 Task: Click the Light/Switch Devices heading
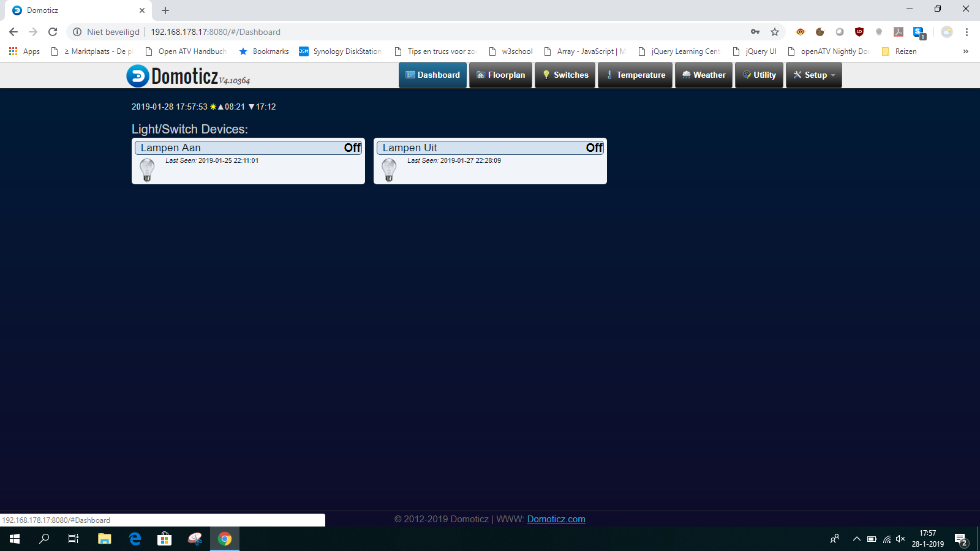pos(190,129)
